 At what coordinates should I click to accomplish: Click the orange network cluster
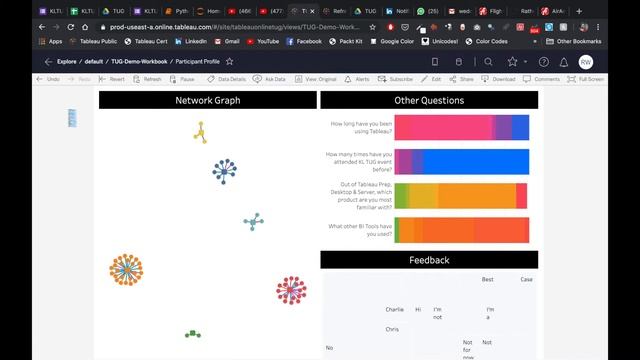126,270
